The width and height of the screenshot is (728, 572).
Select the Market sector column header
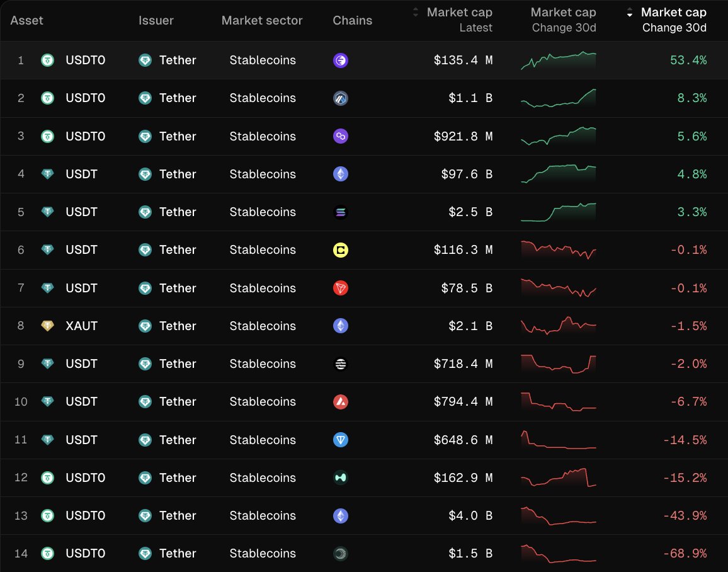(x=262, y=20)
